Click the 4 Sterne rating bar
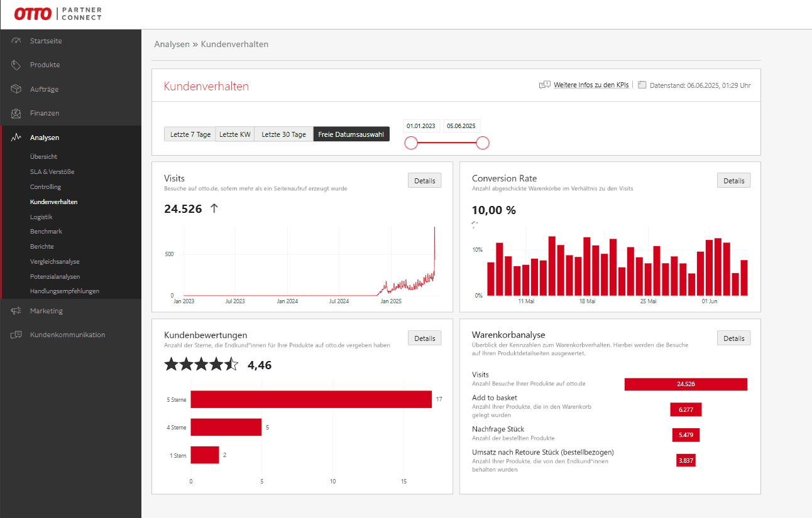The width and height of the screenshot is (812, 518). 226,427
